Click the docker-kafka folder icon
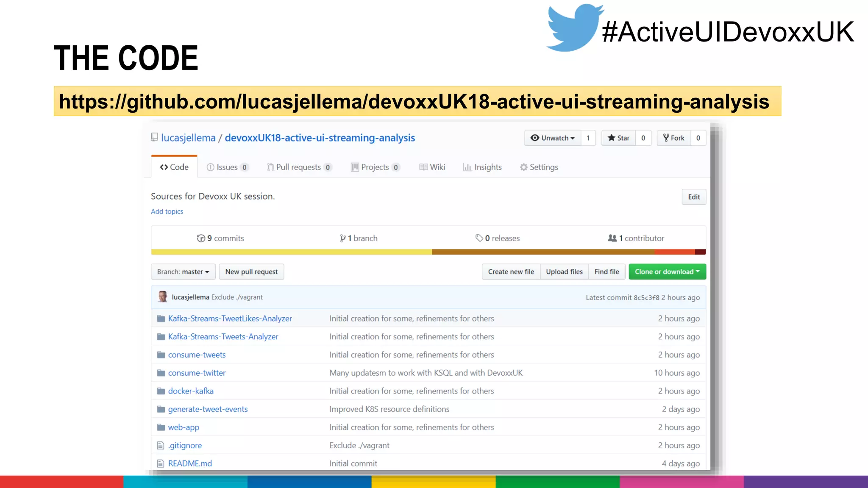The height and width of the screenshot is (488, 868). (161, 391)
